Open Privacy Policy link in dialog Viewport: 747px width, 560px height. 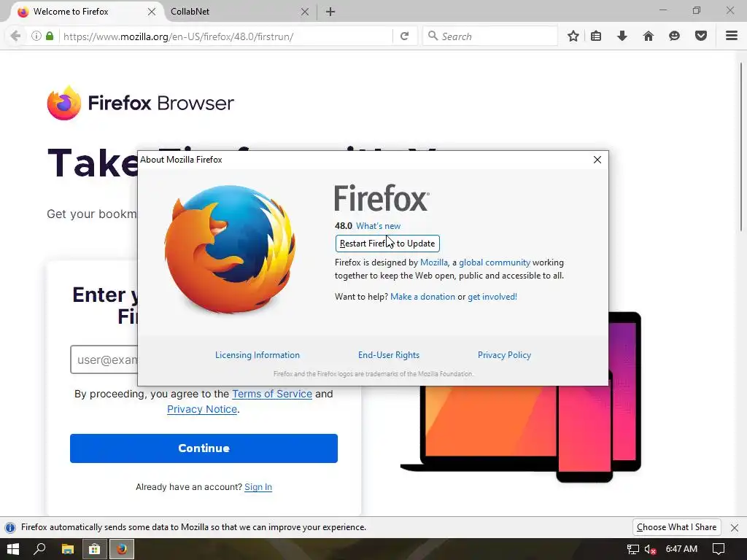pyautogui.click(x=504, y=355)
